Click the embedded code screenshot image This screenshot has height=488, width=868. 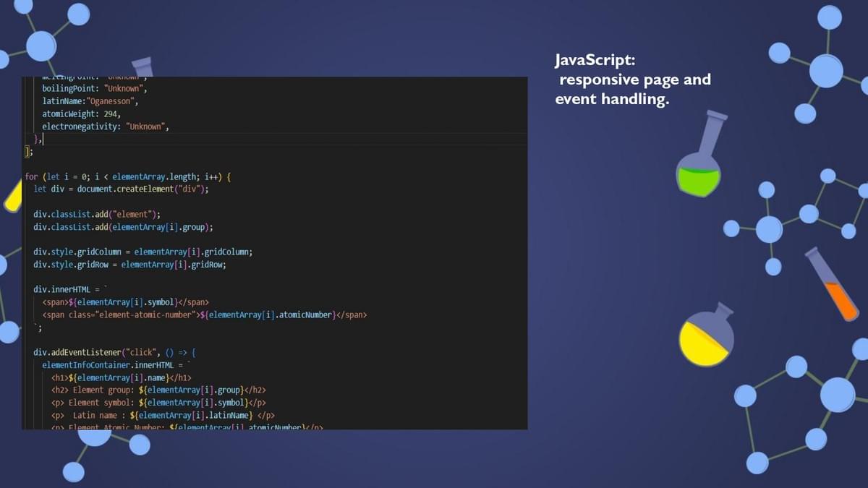(275, 253)
